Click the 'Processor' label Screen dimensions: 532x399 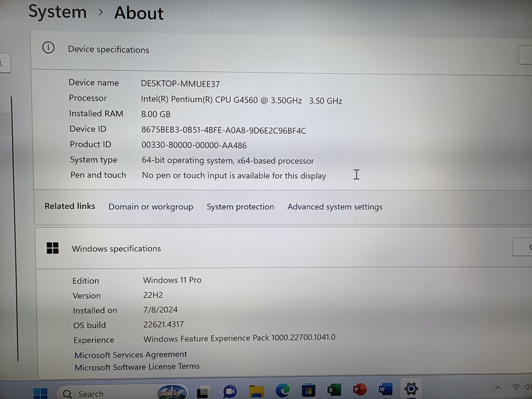(88, 98)
